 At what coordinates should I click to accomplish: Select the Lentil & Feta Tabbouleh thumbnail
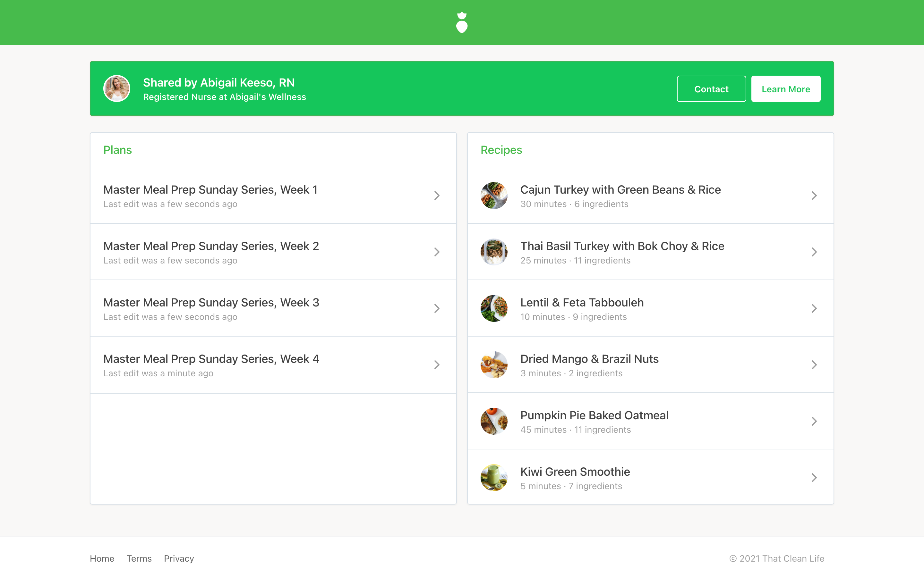(x=494, y=308)
